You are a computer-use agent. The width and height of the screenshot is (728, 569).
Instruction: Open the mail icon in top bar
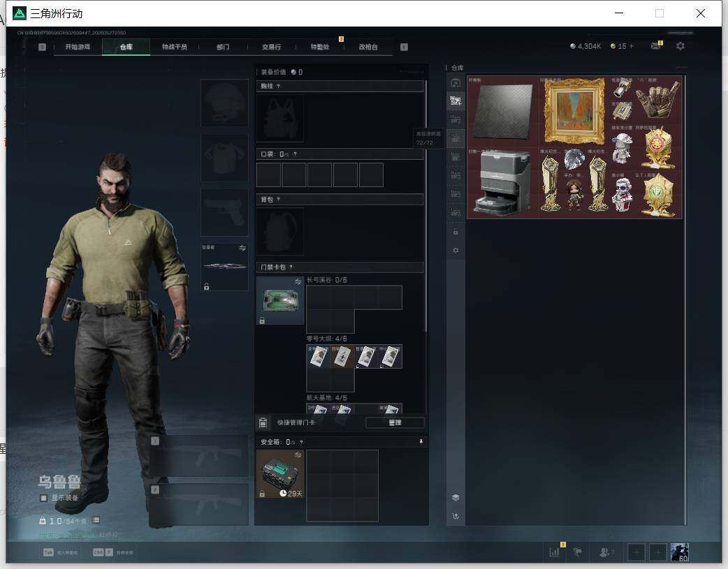pos(656,45)
